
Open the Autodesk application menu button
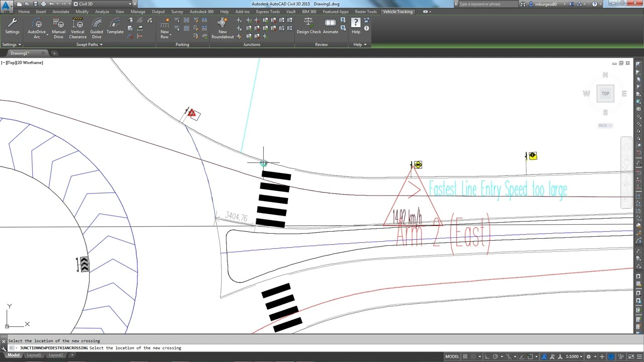7,6
